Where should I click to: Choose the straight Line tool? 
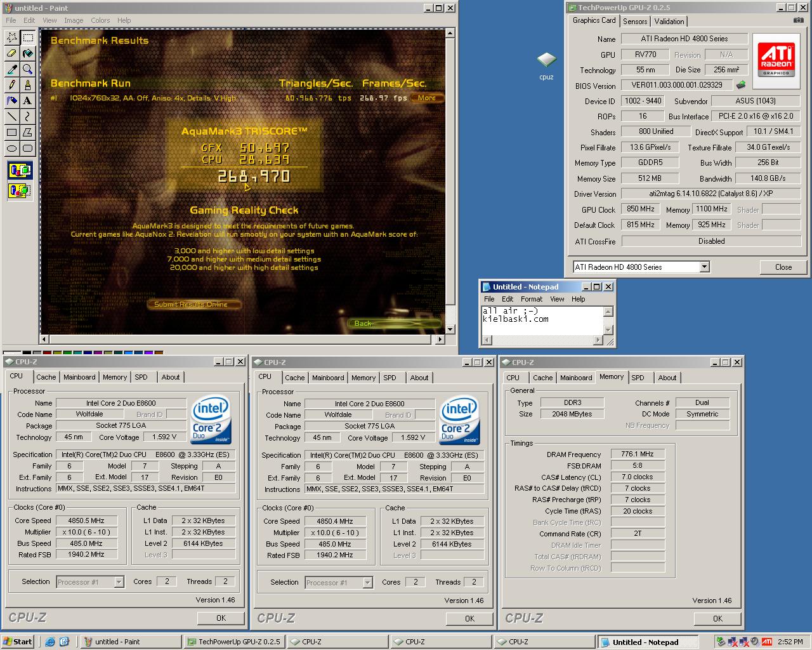coord(11,116)
